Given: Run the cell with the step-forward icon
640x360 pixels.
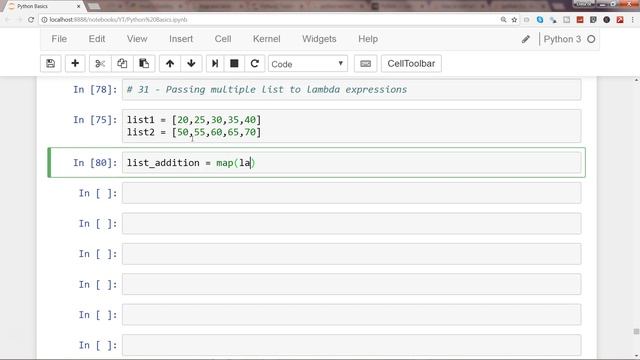Looking at the screenshot, I should [215, 64].
